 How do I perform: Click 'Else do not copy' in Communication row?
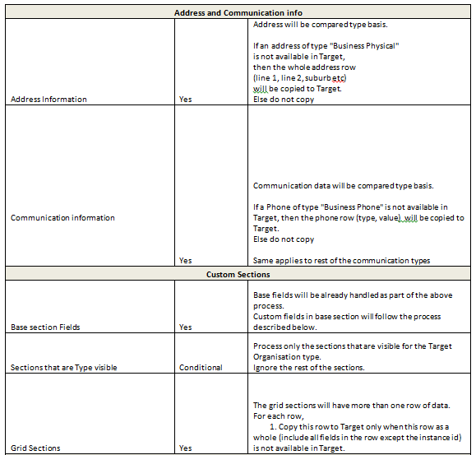point(284,239)
